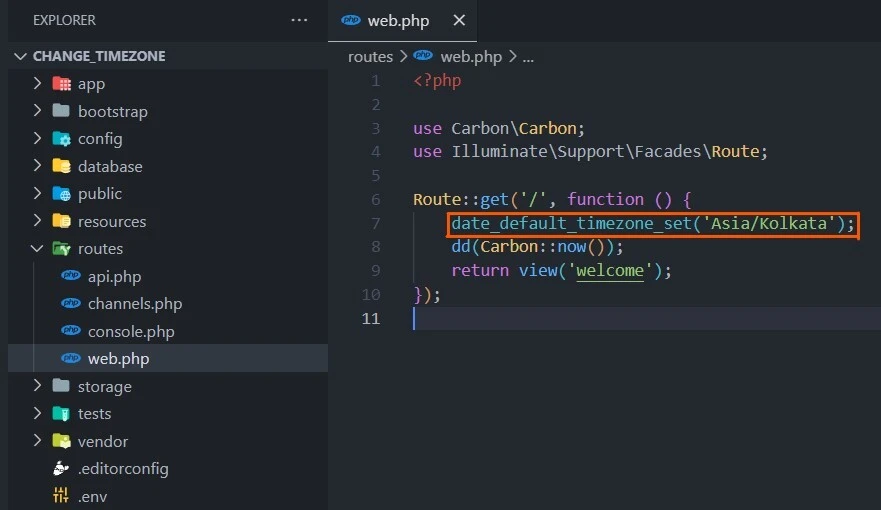Click the config folder gear icon
This screenshot has height=510, width=881.
[61, 138]
